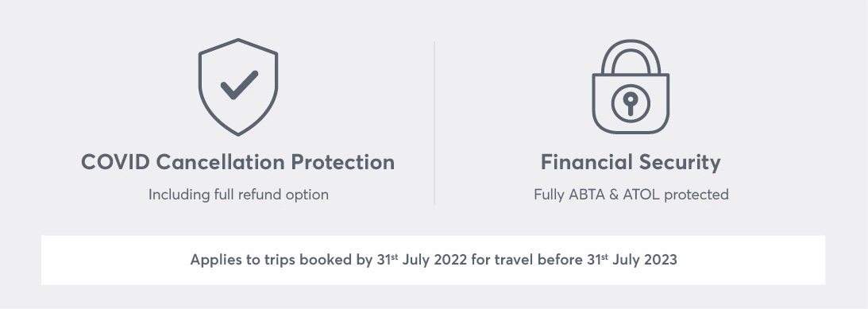Select the Financial Security heading

(631, 162)
